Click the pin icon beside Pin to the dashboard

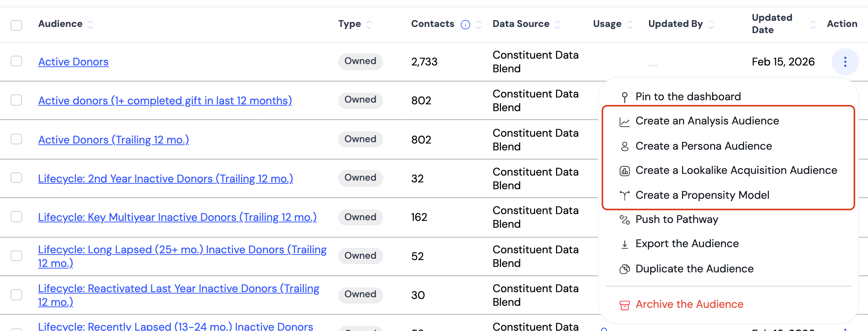(x=625, y=97)
